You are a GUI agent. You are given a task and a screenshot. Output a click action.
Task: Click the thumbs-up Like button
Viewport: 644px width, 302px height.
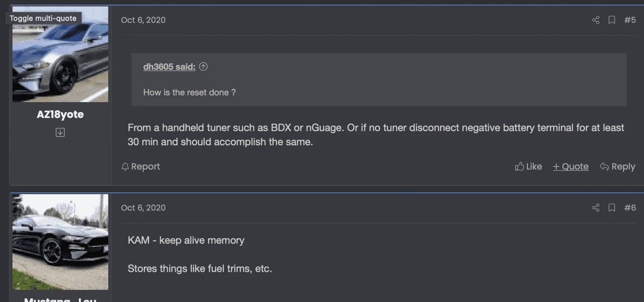[528, 167]
